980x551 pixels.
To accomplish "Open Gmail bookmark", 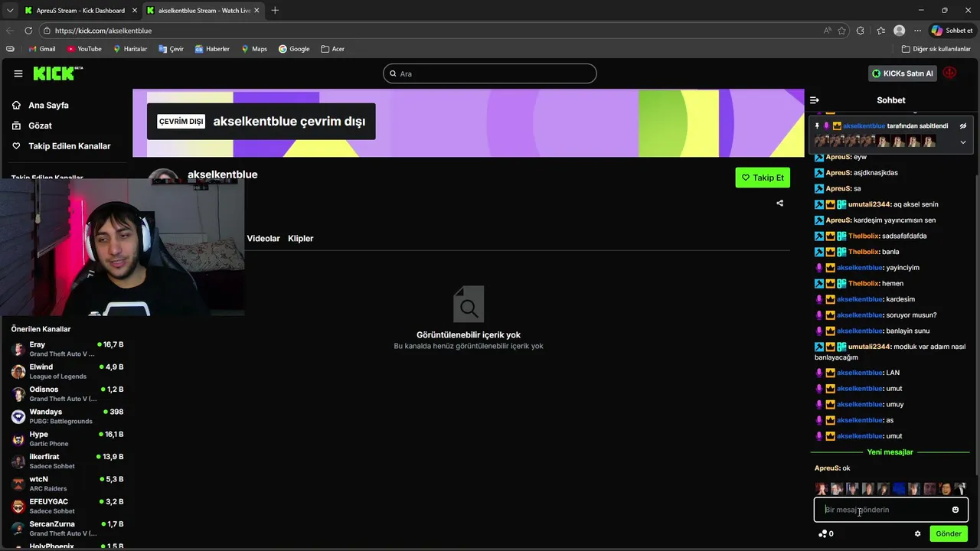I will (x=41, y=49).
